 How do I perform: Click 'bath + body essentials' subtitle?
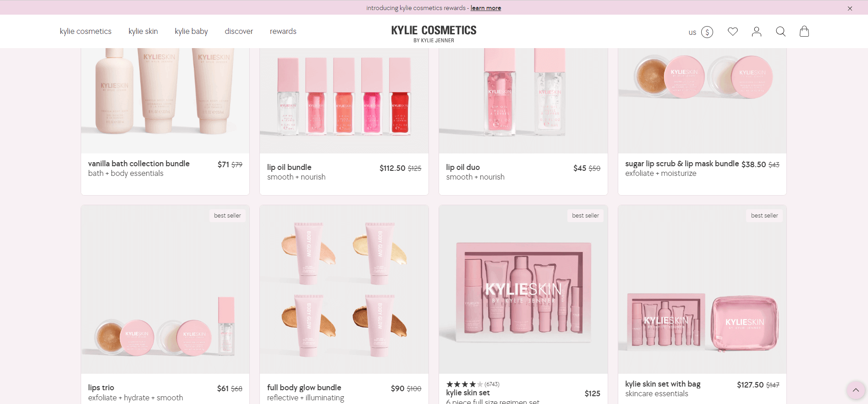point(126,173)
